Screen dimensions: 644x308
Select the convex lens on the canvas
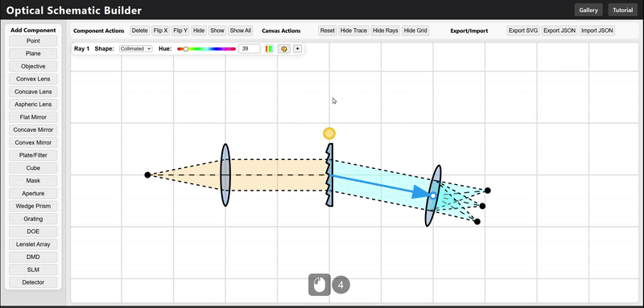click(x=225, y=175)
